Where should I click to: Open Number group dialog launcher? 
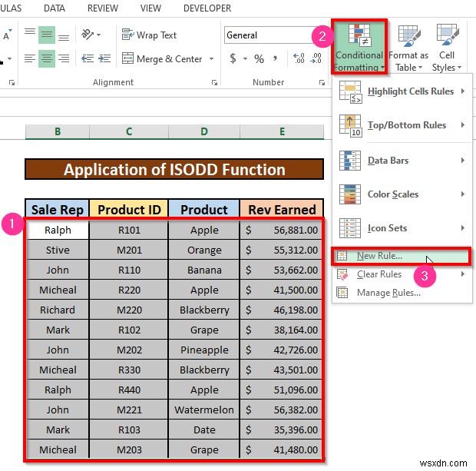(x=322, y=82)
